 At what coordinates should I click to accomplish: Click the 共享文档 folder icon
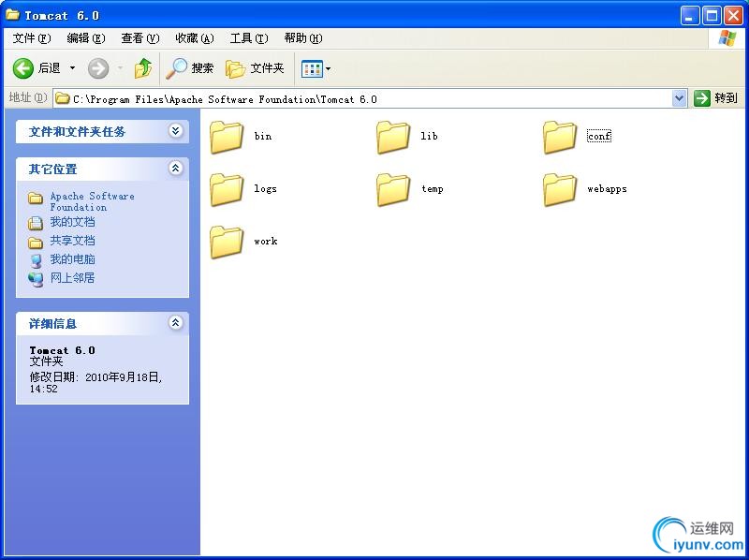36,243
